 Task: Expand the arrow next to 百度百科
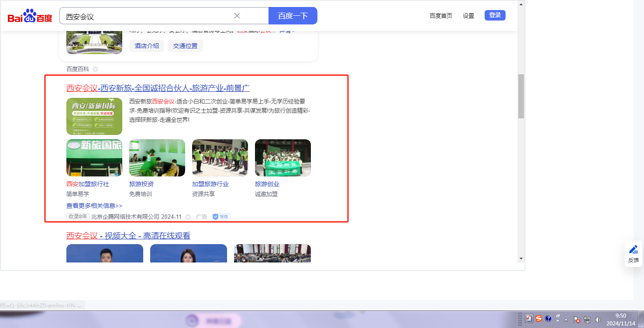[95, 69]
